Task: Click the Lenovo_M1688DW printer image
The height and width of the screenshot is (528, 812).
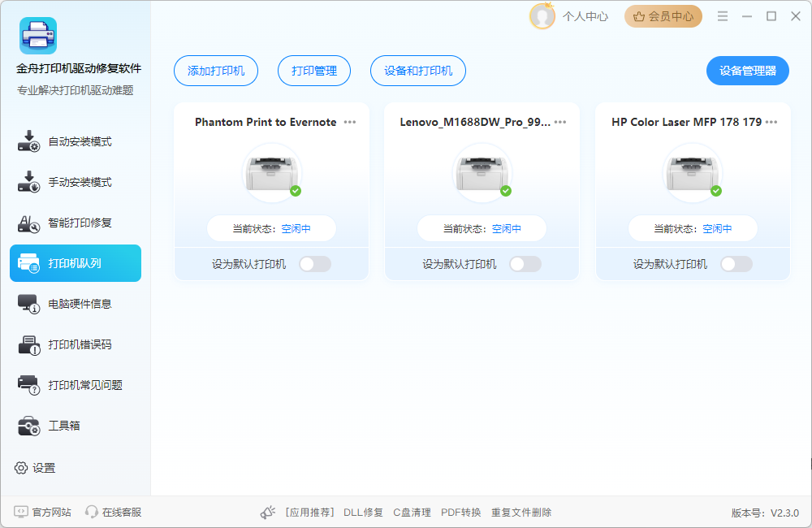Action: tap(482, 173)
